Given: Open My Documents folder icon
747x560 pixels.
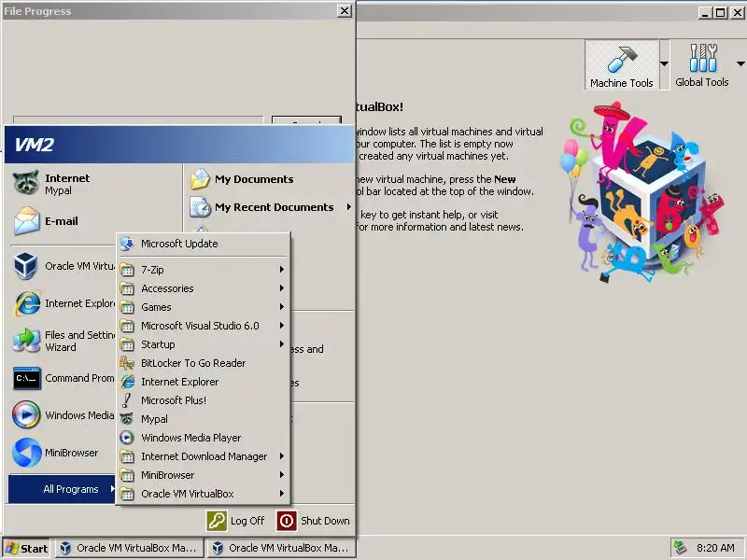Looking at the screenshot, I should click(200, 179).
